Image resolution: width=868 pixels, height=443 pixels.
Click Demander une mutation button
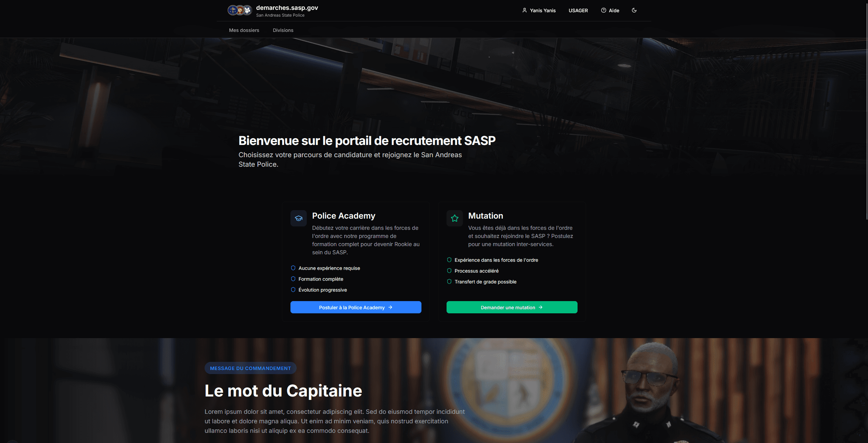point(512,307)
